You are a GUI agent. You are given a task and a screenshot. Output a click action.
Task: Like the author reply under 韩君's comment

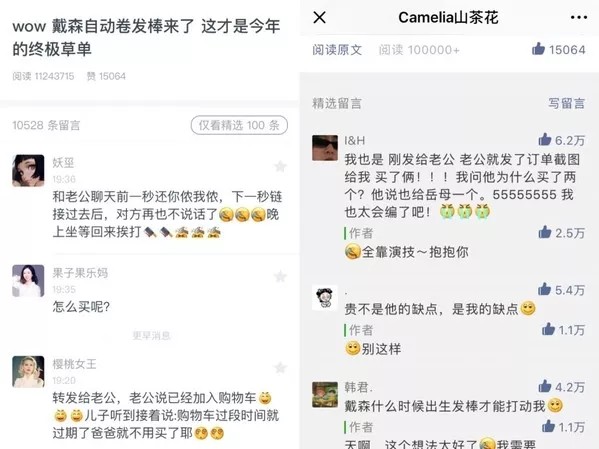pos(548,426)
